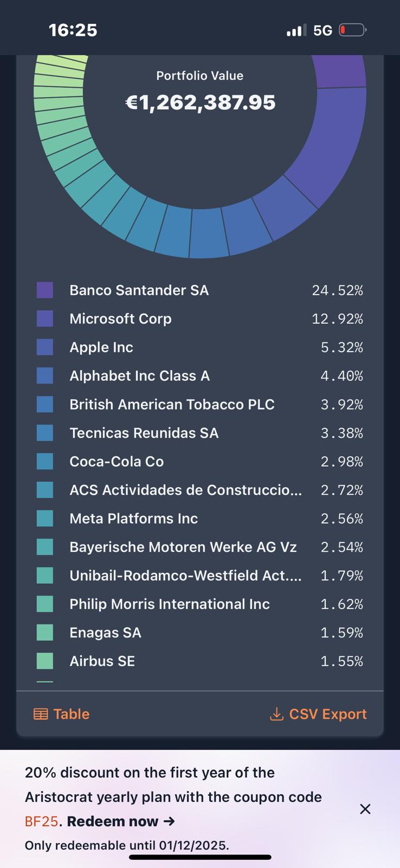Image resolution: width=400 pixels, height=868 pixels.
Task: Click the cellular signal strength icon
Action: 296,30
